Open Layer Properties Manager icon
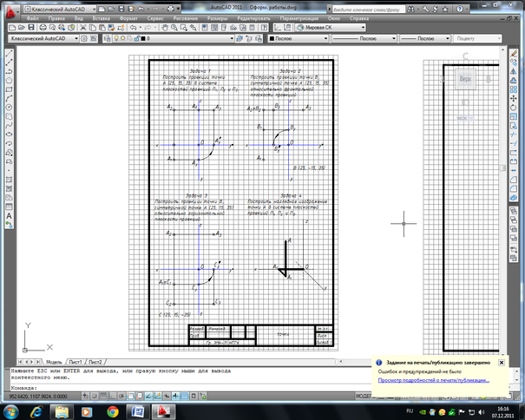Screen dimensions: 525x420 point(107,38)
